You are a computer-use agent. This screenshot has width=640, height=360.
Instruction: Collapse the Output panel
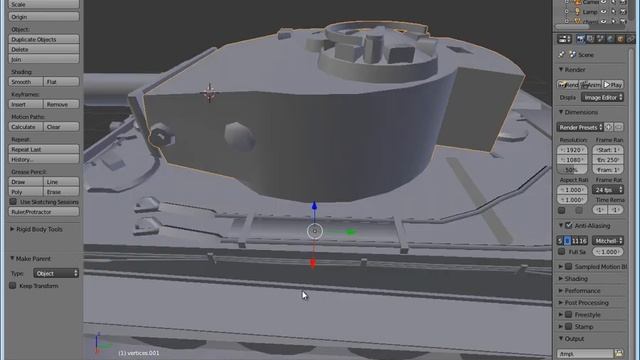point(561,338)
